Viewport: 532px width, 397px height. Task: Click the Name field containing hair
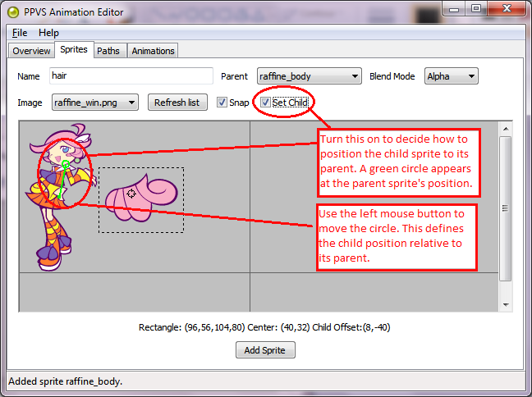[x=131, y=75]
